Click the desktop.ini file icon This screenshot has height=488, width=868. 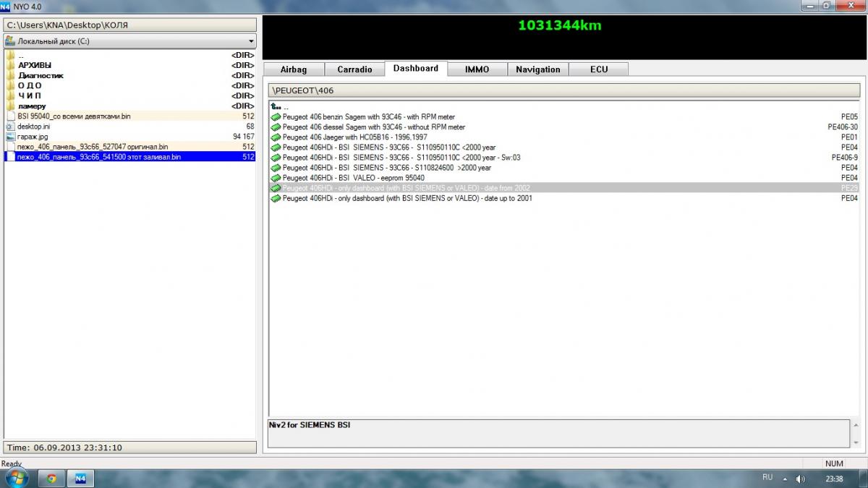pos(10,126)
